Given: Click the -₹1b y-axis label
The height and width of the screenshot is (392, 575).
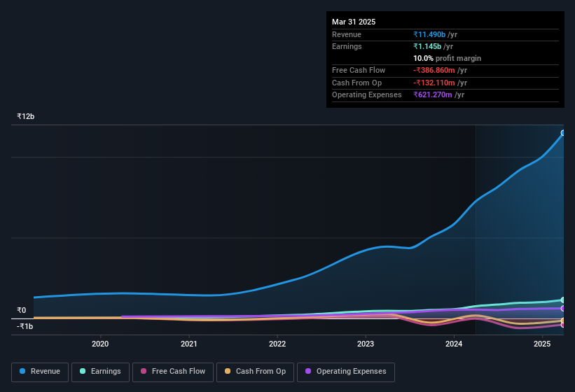Looking at the screenshot, I should pos(25,326).
